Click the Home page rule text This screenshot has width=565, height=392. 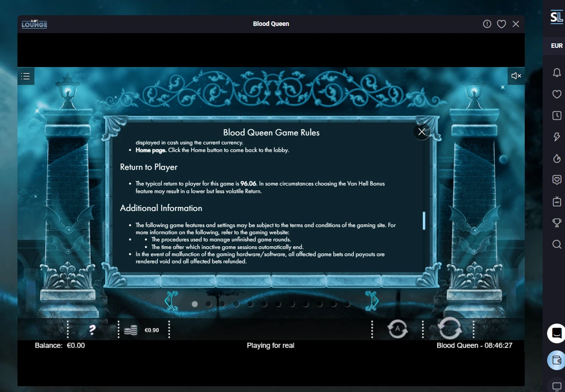click(212, 150)
